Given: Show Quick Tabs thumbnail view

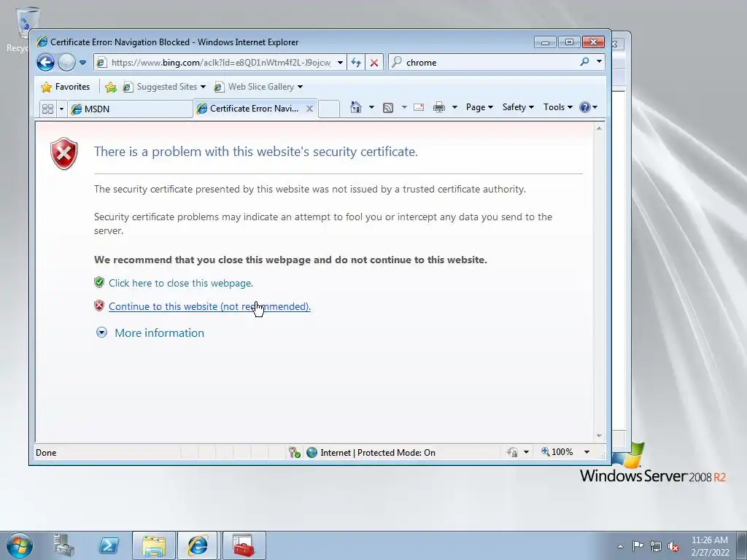Looking at the screenshot, I should (x=47, y=109).
